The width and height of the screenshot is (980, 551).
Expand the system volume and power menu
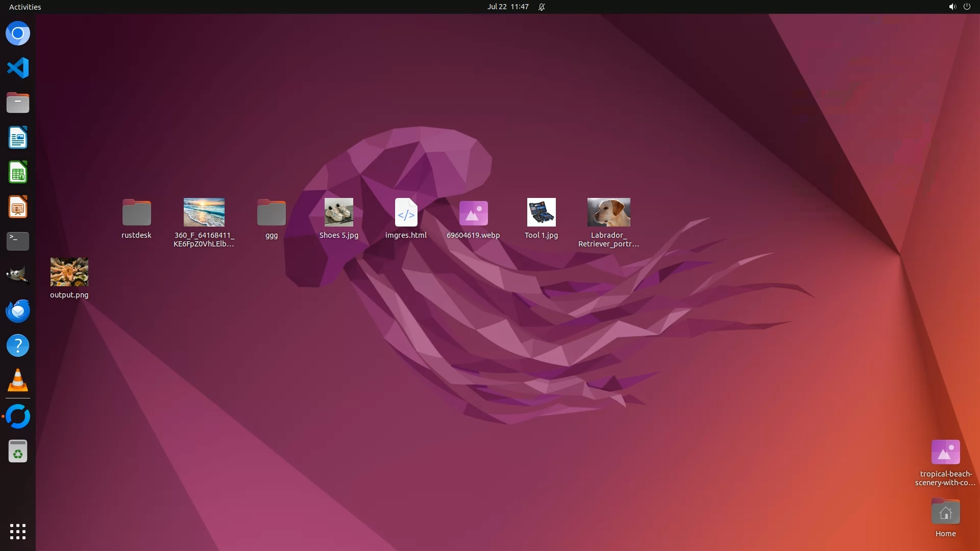point(959,7)
